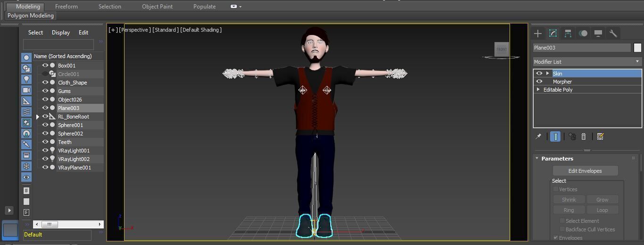This screenshot has height=245, width=644.
Task: Expand the RL_BoneRoot hierarchy
Action: tap(38, 117)
